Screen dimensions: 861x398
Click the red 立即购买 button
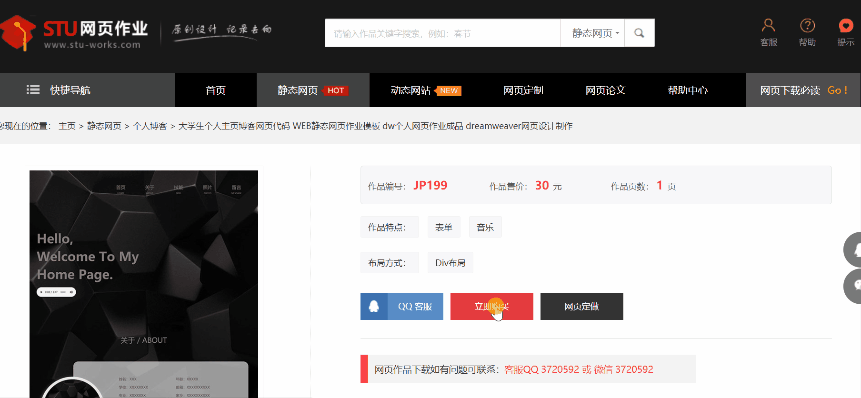pos(491,306)
